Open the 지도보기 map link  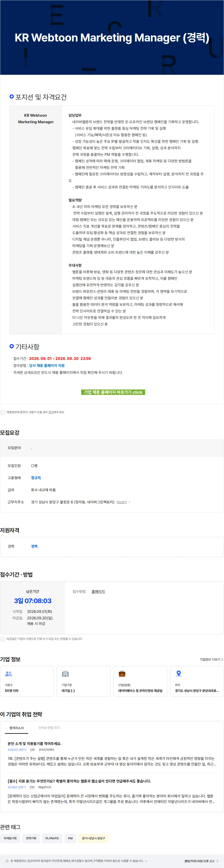click(x=121, y=502)
